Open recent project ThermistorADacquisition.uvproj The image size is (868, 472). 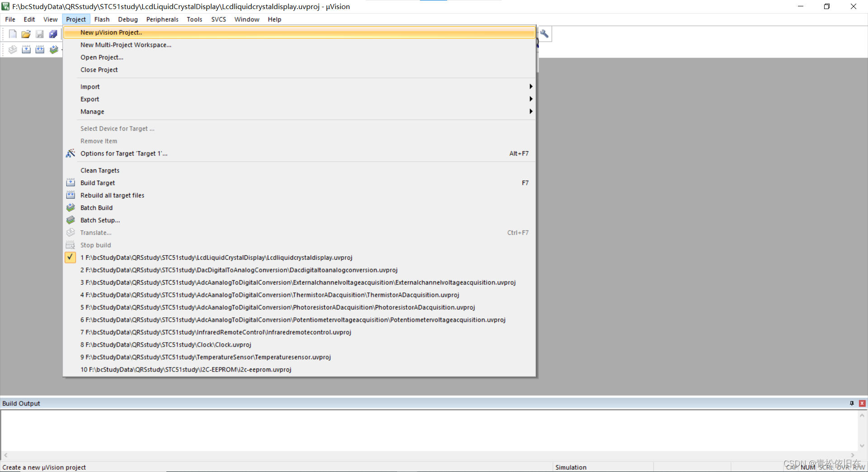(x=299, y=295)
